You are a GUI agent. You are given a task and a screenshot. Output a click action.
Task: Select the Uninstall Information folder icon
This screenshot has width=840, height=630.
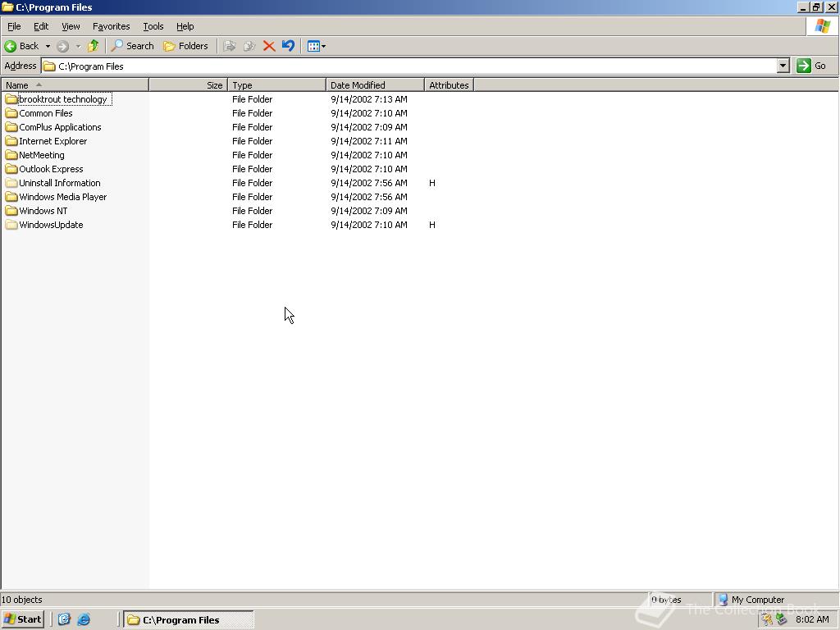click(x=11, y=183)
